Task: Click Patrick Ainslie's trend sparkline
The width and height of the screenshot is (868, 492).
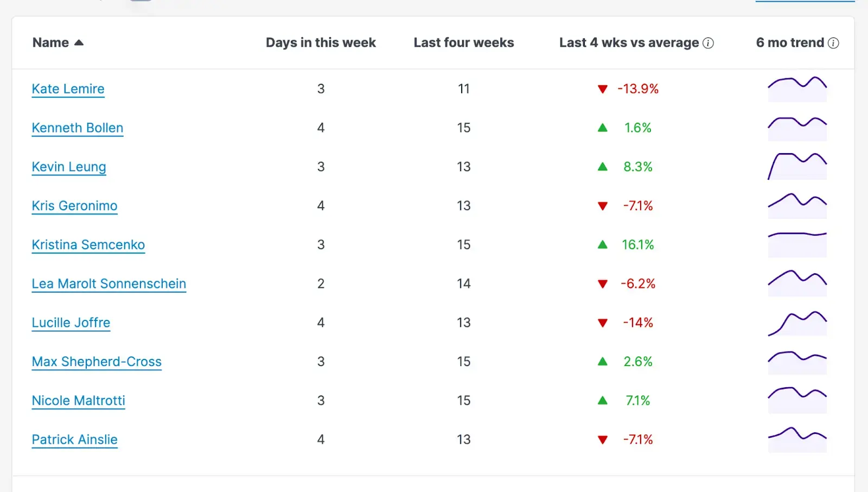Action: click(797, 439)
